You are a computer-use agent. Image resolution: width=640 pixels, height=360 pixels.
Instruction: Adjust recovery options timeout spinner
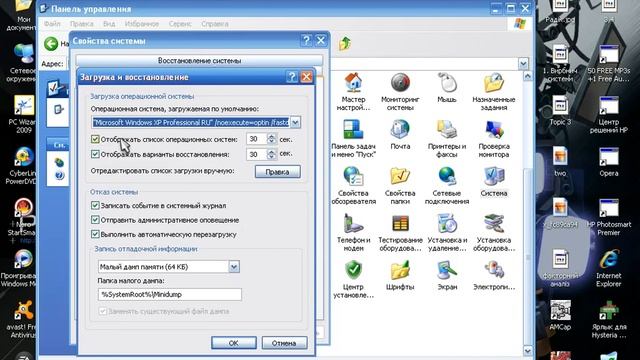271,154
